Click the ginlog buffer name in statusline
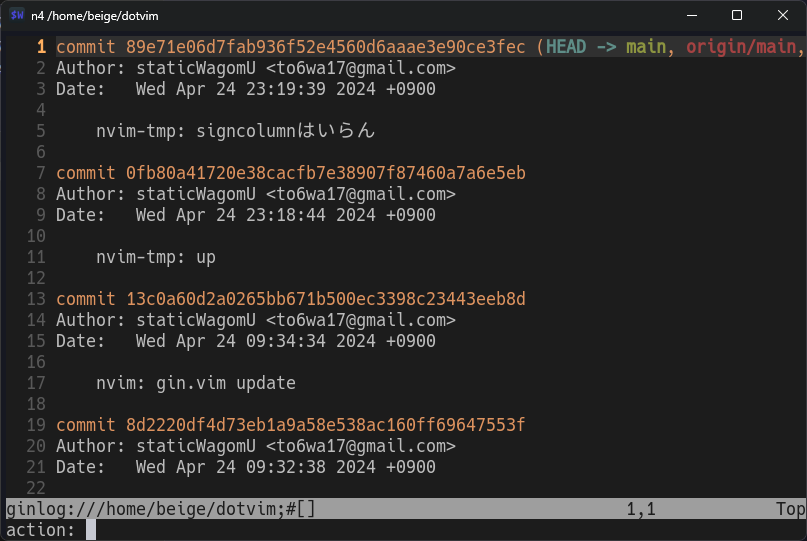 160,509
